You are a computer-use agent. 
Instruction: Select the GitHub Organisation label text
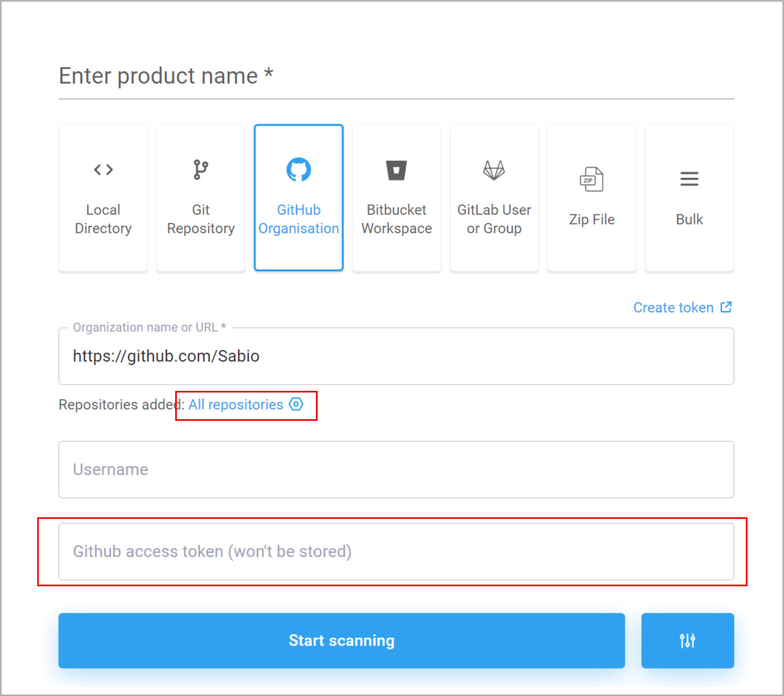click(298, 219)
